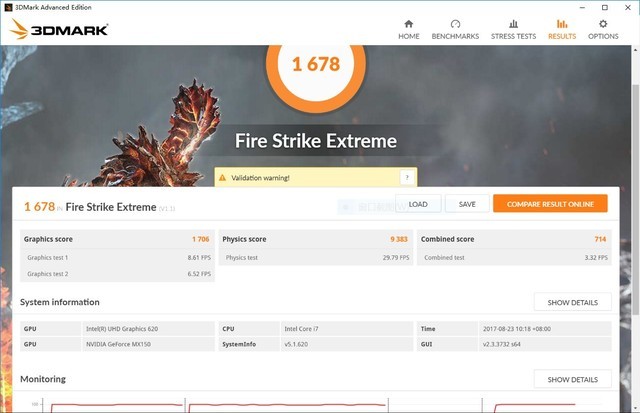Show details for System information
This screenshot has width=640, height=413.
click(x=572, y=302)
